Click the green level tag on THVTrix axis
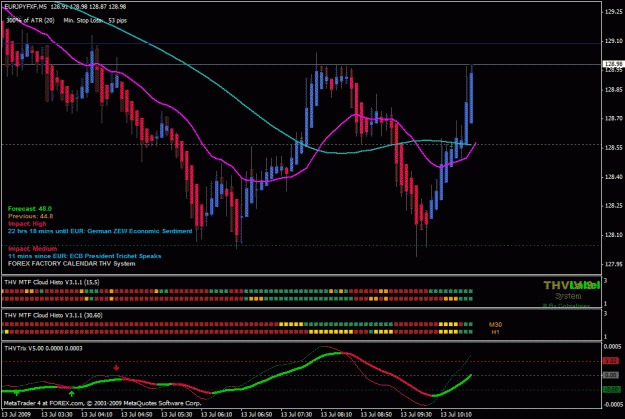This screenshot has height=419, width=625. [x=611, y=389]
